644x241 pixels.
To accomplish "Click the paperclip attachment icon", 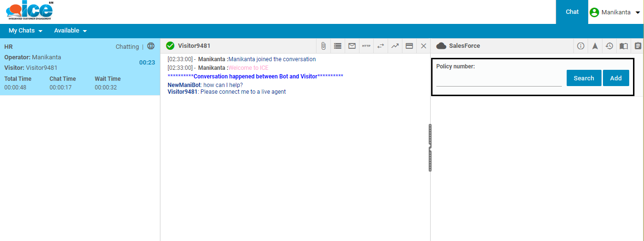I will pos(323,46).
